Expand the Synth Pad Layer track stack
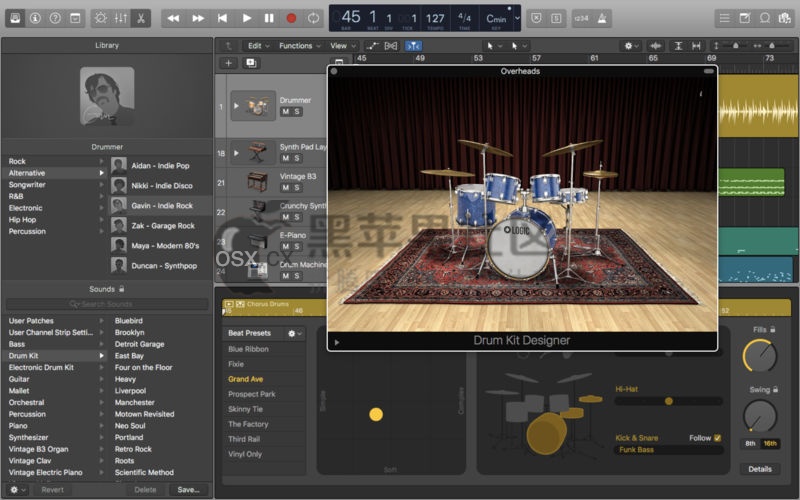800x500 pixels. (x=236, y=153)
